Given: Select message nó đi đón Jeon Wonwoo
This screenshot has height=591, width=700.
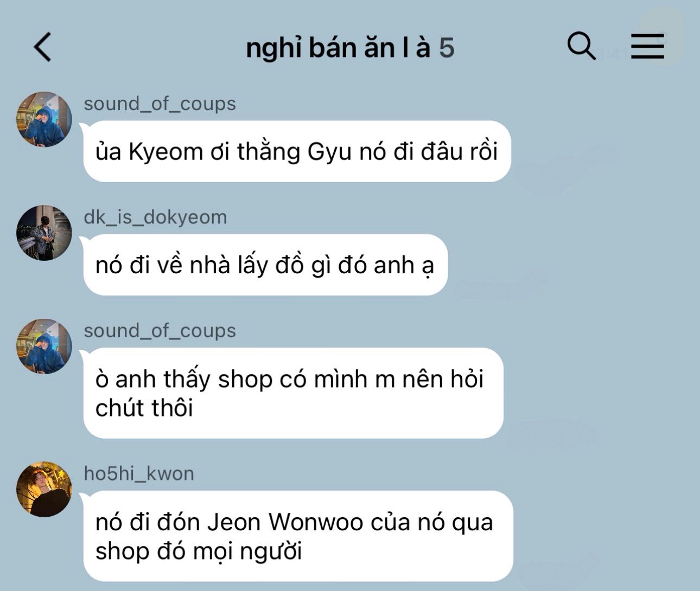Looking at the screenshot, I should click(x=298, y=536).
